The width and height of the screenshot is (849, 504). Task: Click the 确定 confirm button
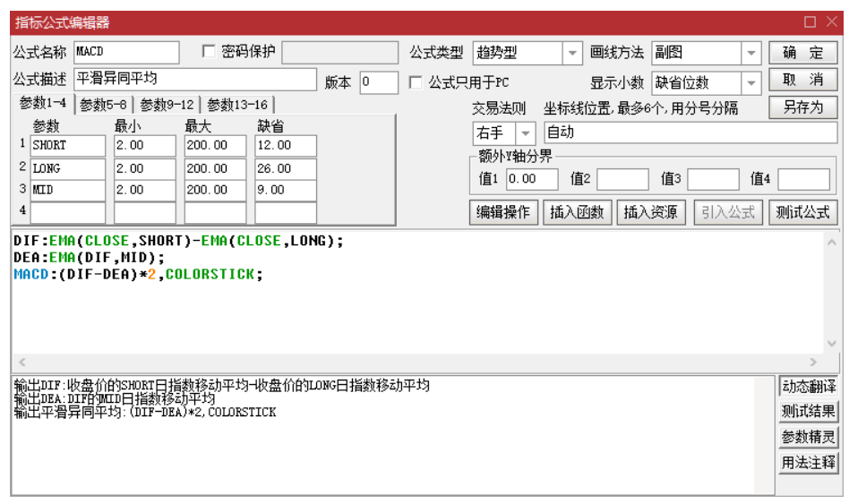(802, 53)
